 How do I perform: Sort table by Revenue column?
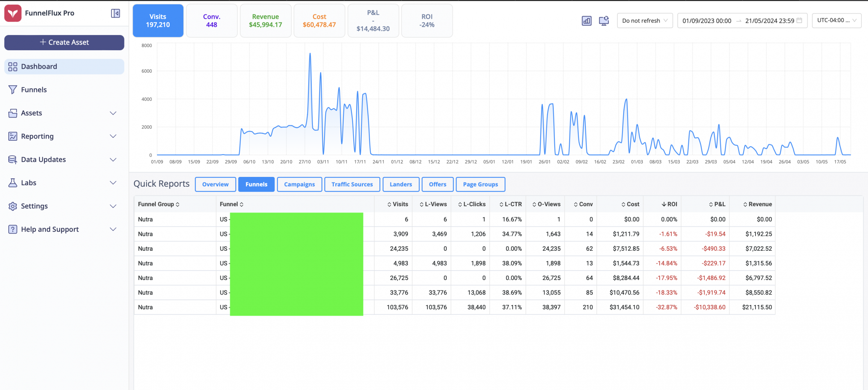coord(757,204)
